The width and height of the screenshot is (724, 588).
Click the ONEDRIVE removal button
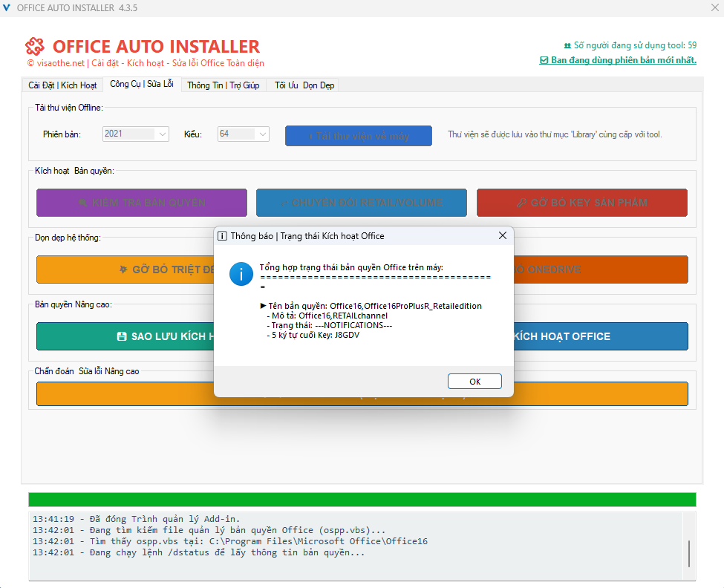pos(601,269)
